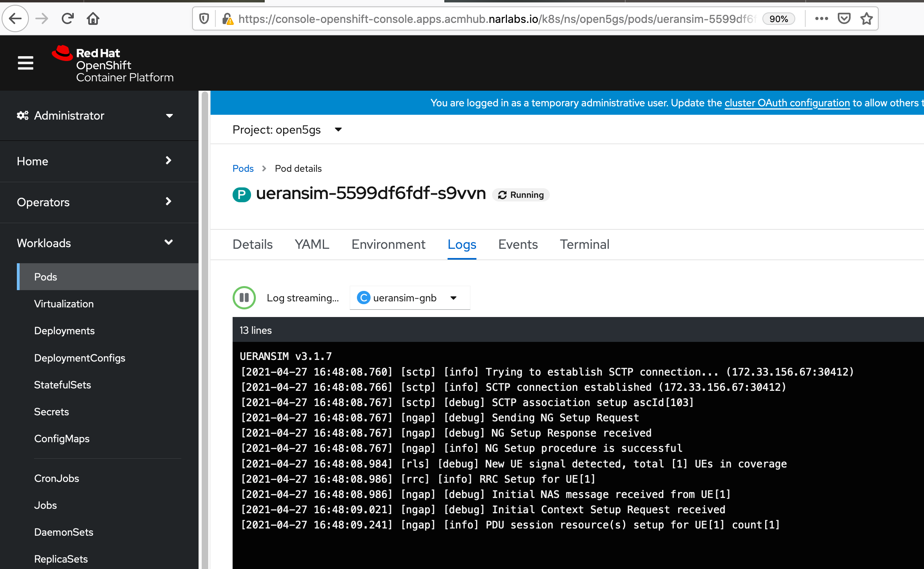924x569 pixels.
Task: Click the sidebar vertical scrollbar
Action: coord(205,321)
